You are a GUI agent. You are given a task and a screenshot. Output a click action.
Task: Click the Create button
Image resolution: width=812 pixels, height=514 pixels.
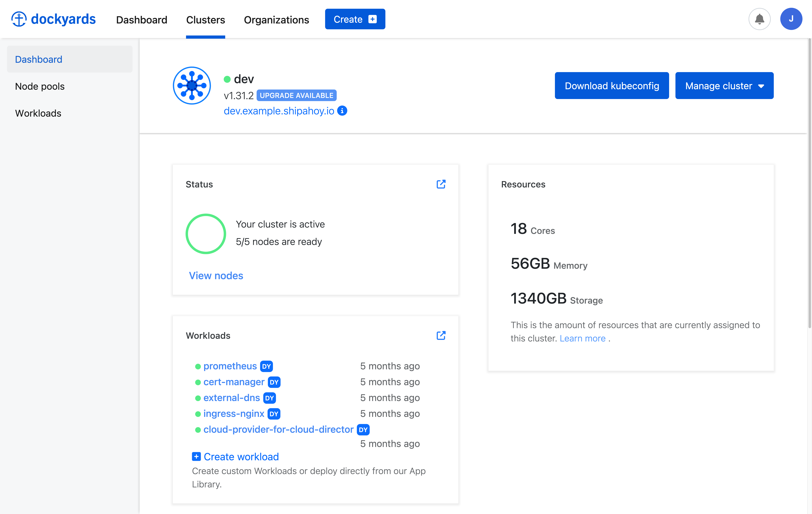coord(355,19)
